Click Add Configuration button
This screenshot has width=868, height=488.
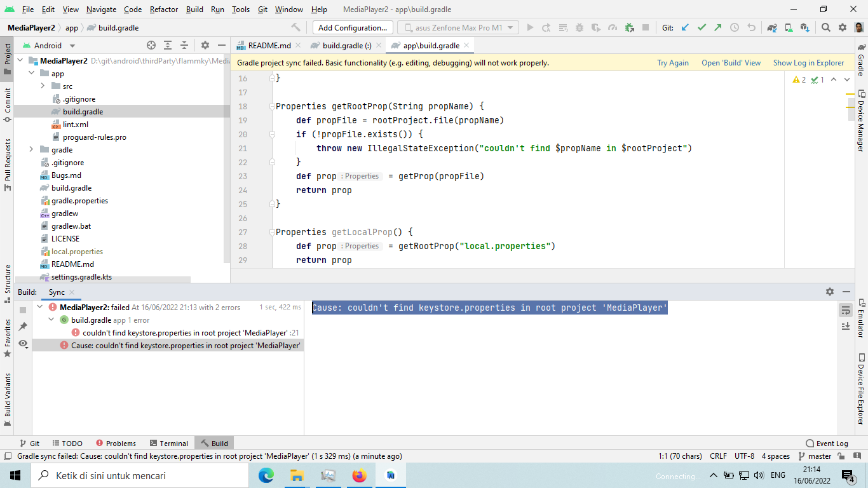(x=353, y=27)
